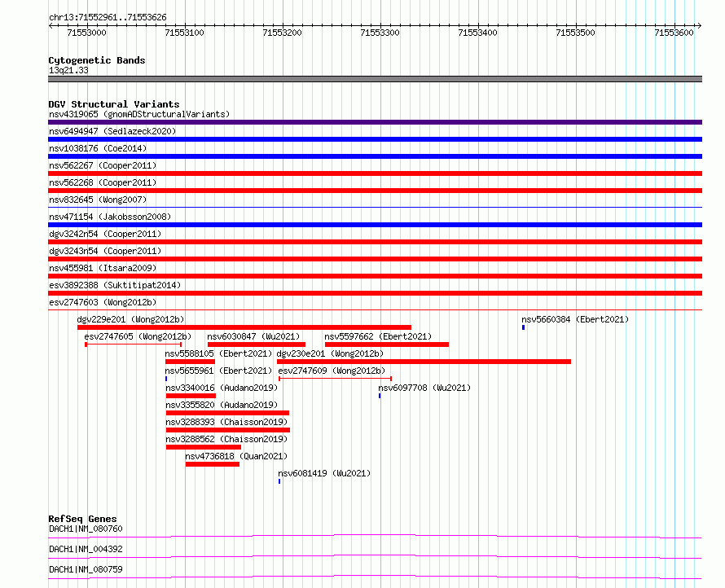Click the nsv562267 (Cooper2011) label
The width and height of the screenshot is (725, 588).
click(x=103, y=165)
